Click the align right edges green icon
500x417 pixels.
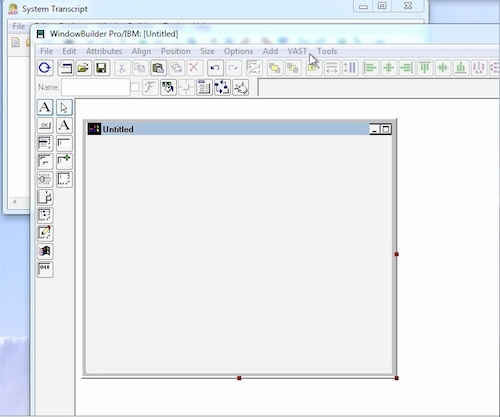coord(406,68)
